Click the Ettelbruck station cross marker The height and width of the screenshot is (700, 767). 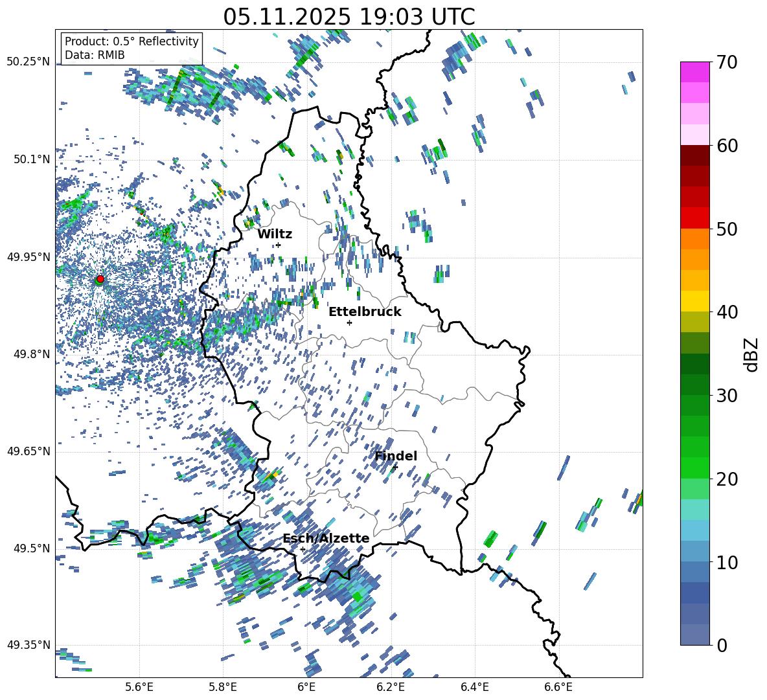coord(349,322)
